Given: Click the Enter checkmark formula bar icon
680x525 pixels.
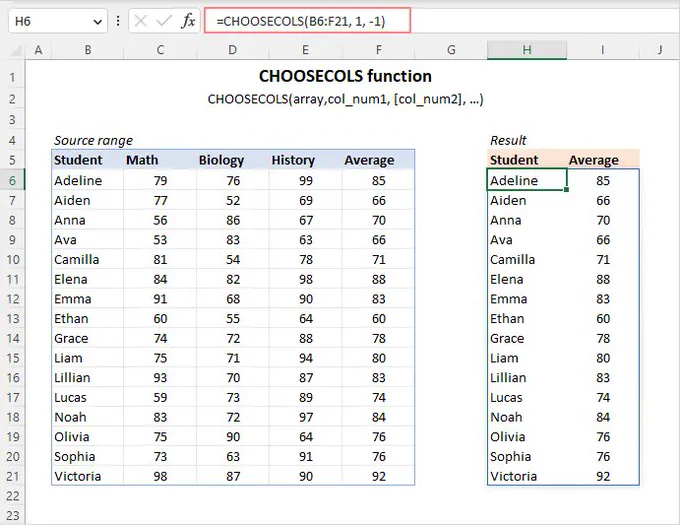Looking at the screenshot, I should [164, 21].
